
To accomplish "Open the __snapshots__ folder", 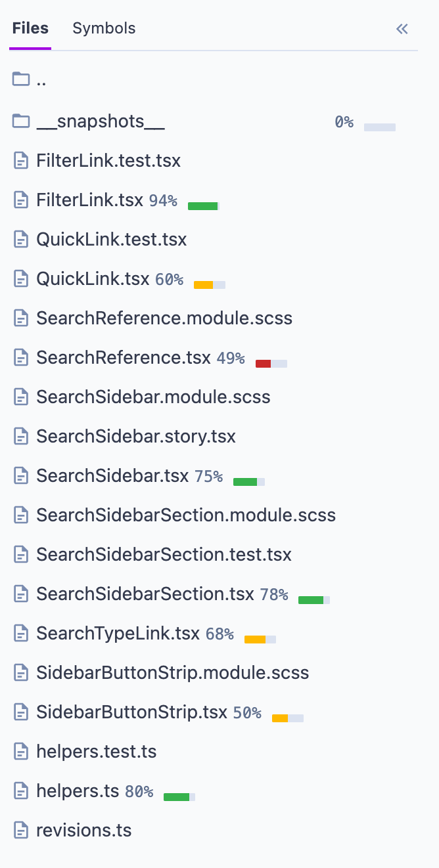I will click(x=101, y=121).
